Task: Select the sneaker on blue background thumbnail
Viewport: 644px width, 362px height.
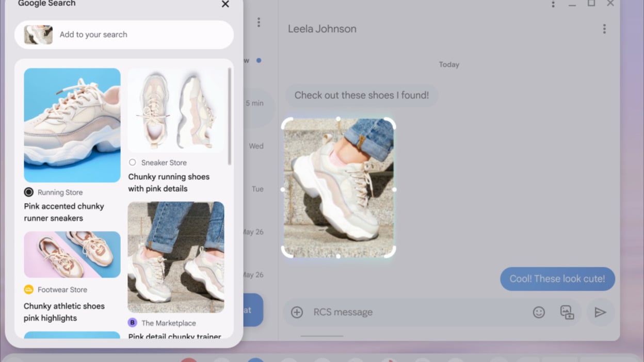Action: [72, 125]
